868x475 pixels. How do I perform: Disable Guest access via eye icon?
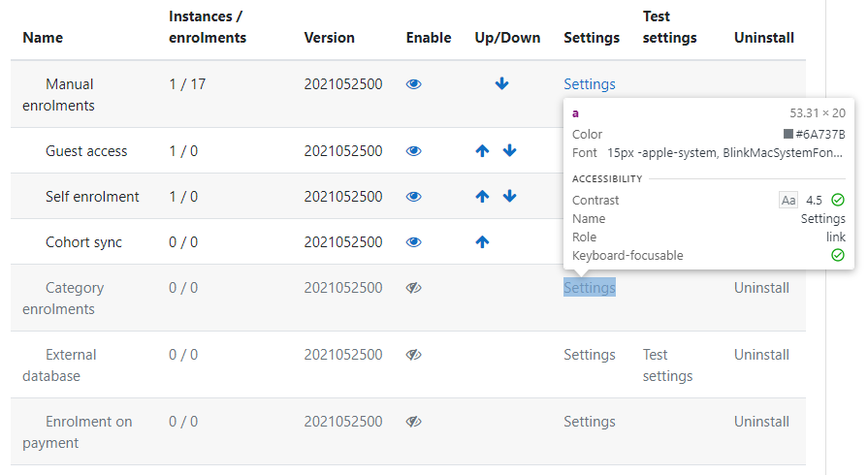(x=413, y=151)
